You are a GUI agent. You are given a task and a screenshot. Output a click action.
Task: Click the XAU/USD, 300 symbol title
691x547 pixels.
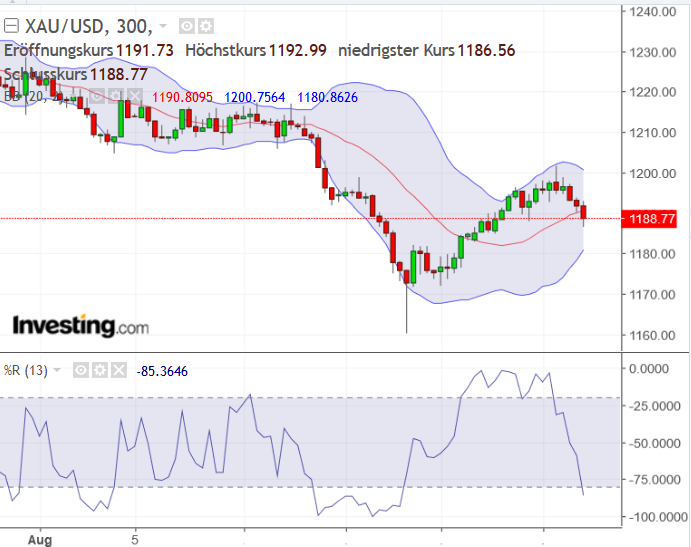point(89,26)
